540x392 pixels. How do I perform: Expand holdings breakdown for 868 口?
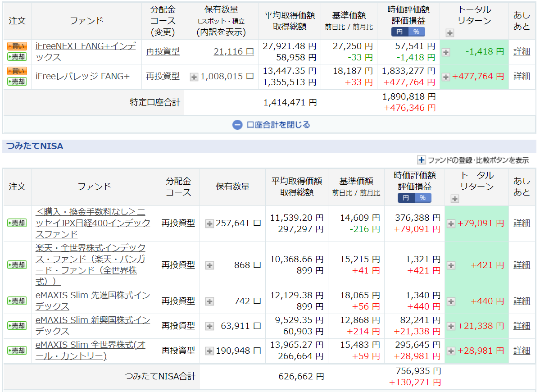click(x=209, y=265)
